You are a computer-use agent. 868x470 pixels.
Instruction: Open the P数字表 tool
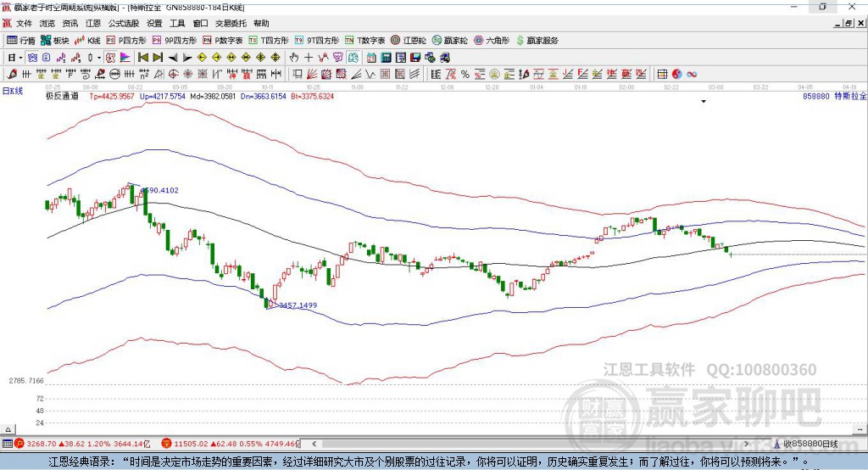point(223,41)
